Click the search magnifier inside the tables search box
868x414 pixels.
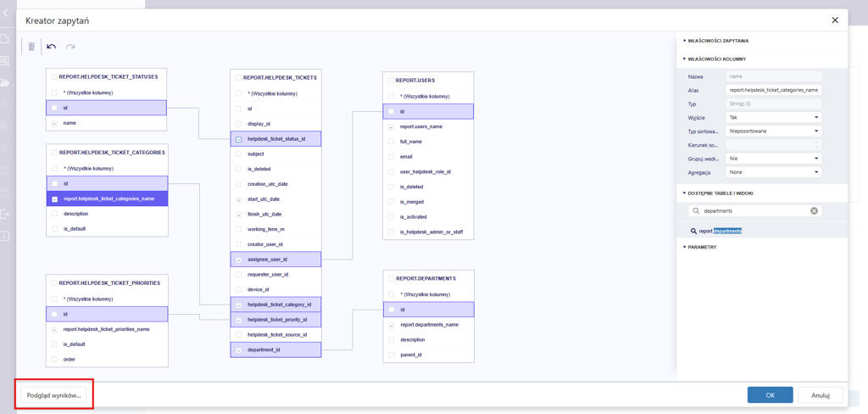(x=696, y=210)
